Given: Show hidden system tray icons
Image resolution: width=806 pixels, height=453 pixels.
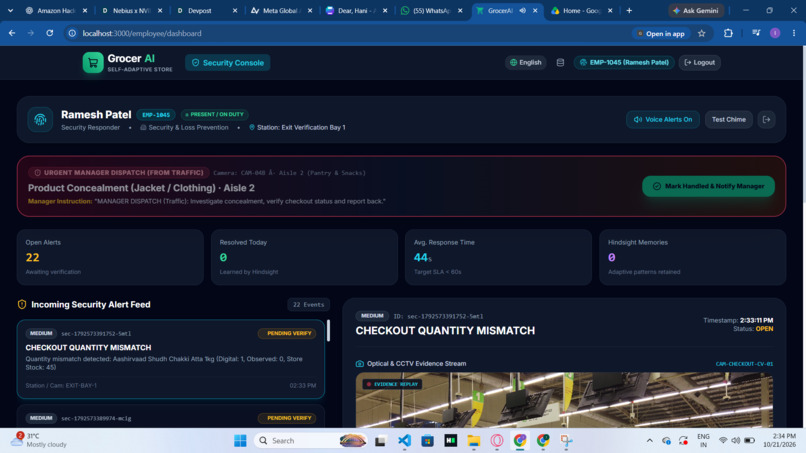Looking at the screenshot, I should click(650, 441).
